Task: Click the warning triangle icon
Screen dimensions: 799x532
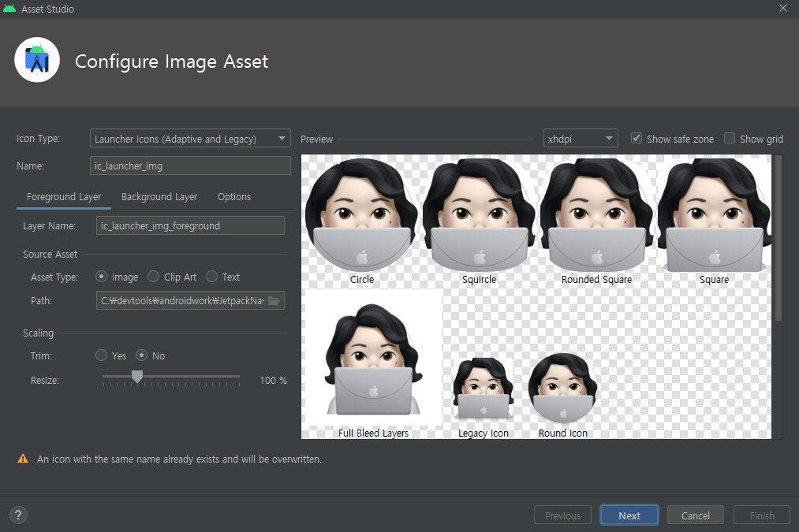Action: tap(23, 459)
